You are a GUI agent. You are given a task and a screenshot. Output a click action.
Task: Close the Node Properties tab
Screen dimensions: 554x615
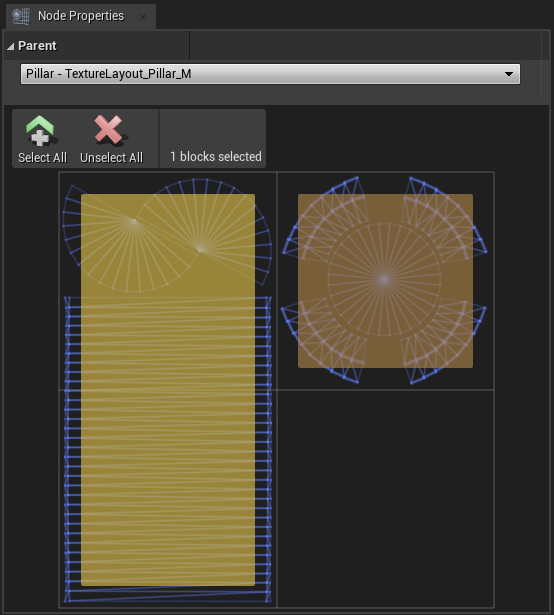tap(143, 17)
